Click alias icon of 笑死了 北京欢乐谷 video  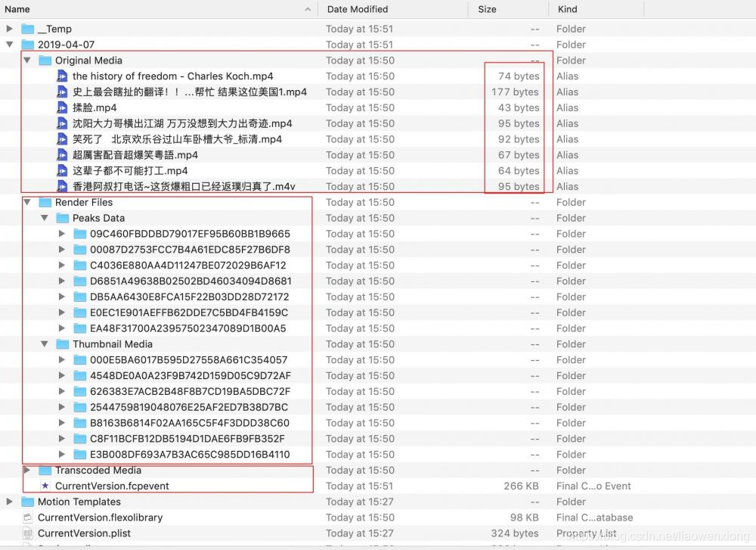[62, 139]
